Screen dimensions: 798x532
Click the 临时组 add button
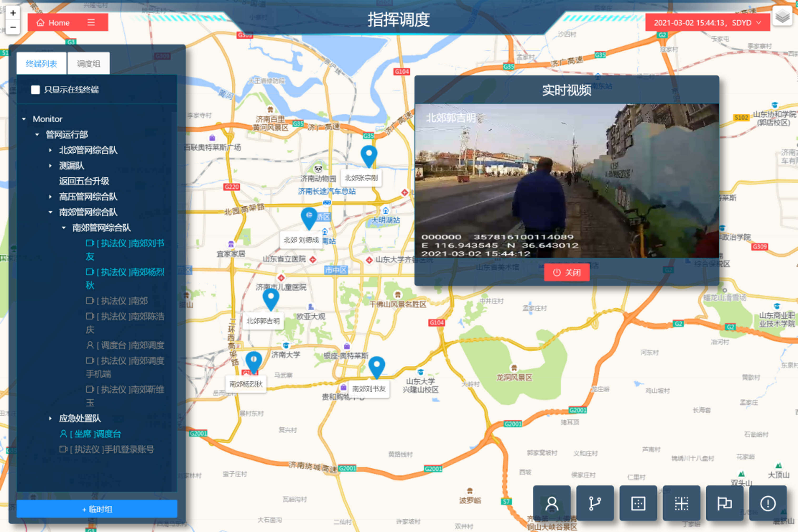(97, 509)
